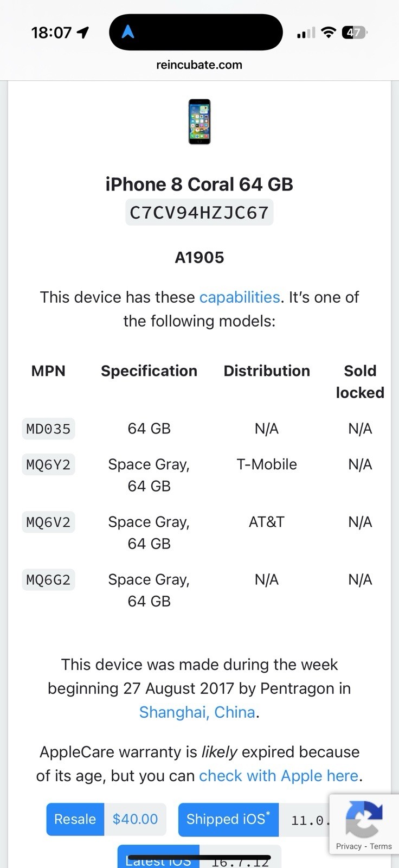Follow the check with Apple here link
Viewport: 399px width, 868px height.
coord(279,776)
